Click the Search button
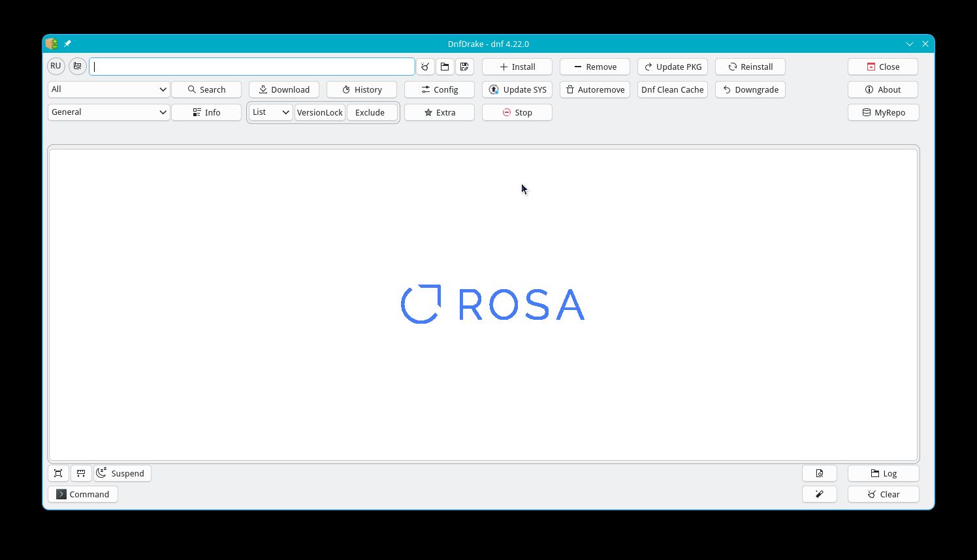This screenshot has width=977, height=560. click(206, 89)
